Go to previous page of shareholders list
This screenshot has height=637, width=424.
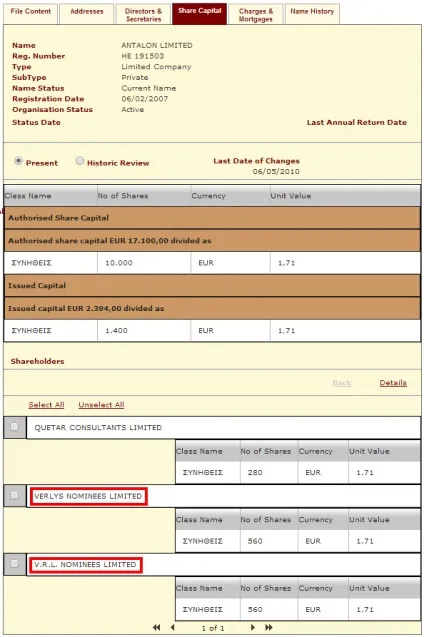pos(173,627)
